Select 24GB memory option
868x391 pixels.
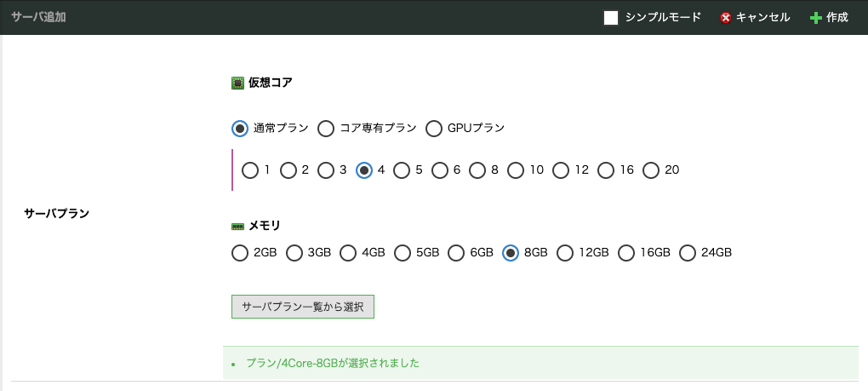(x=688, y=253)
